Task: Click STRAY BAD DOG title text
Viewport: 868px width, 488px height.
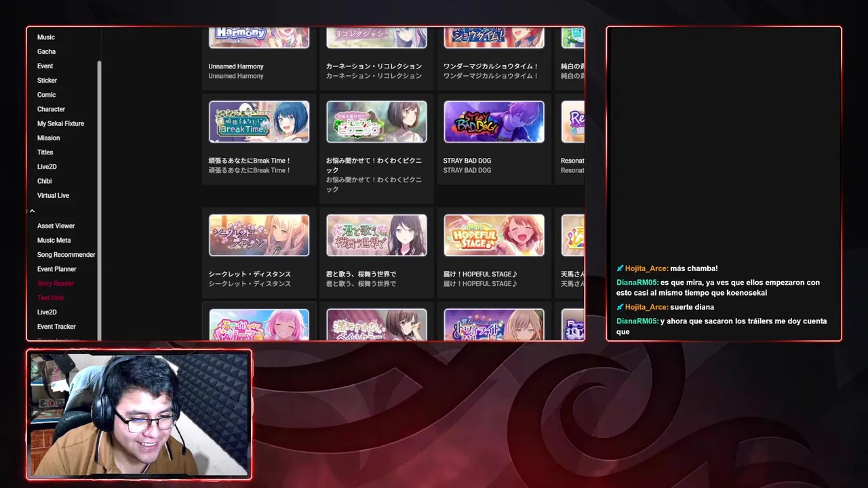Action: pyautogui.click(x=467, y=161)
